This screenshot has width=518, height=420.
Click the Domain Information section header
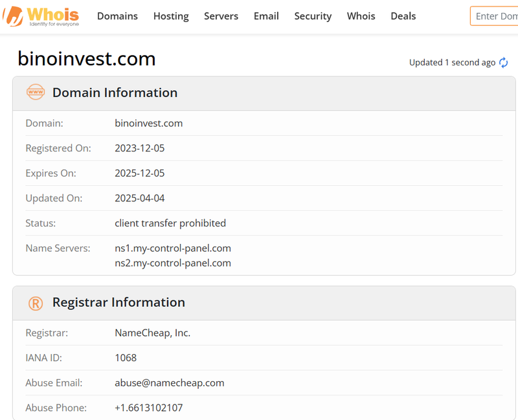[264, 93]
